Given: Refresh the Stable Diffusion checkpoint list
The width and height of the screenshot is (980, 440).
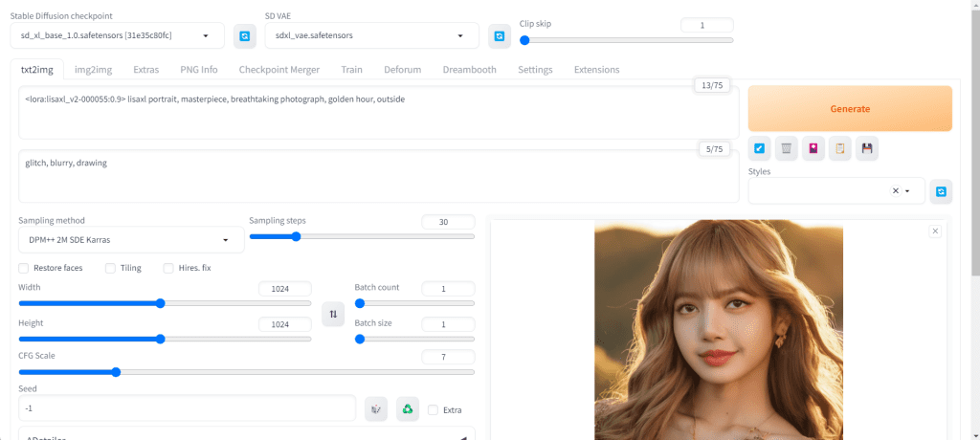Looking at the screenshot, I should (244, 36).
